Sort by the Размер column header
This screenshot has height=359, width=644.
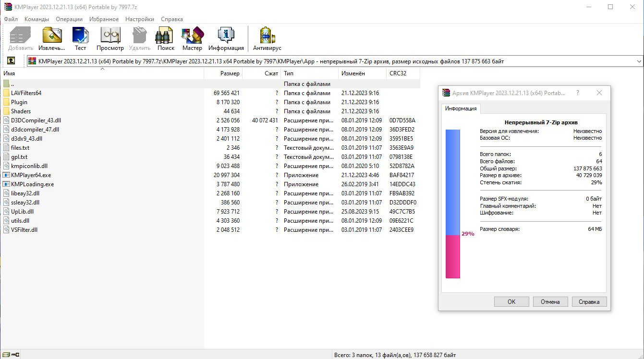(223, 73)
